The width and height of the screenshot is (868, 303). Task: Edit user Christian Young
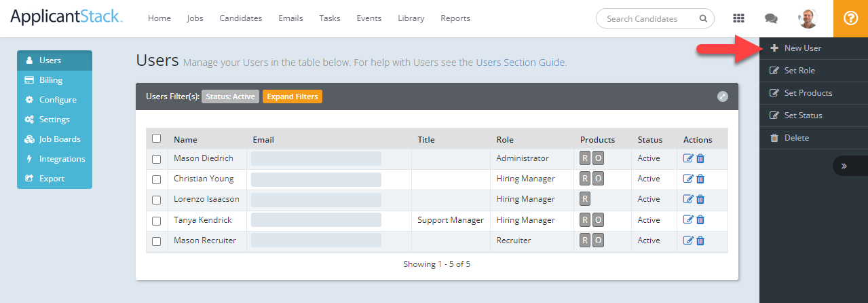coord(688,179)
